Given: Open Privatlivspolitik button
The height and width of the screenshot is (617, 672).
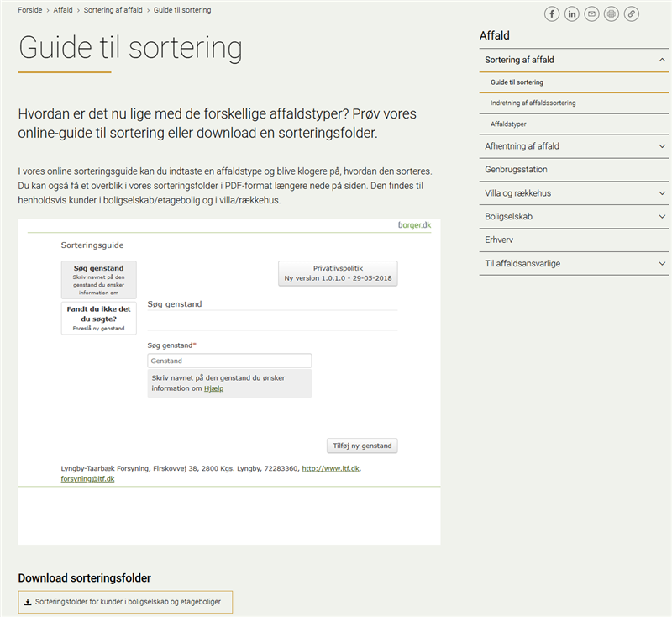Looking at the screenshot, I should (338, 273).
